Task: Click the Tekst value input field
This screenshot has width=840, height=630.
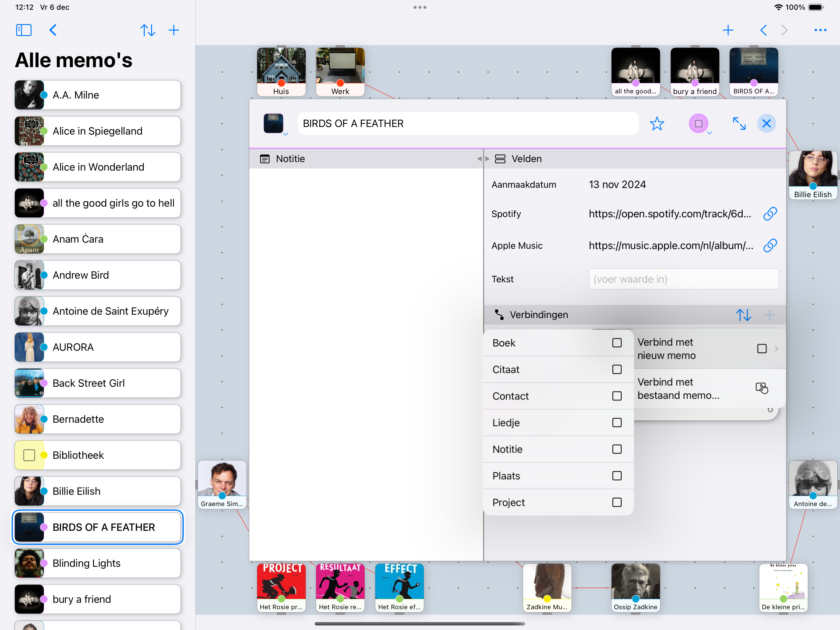Action: click(x=683, y=279)
